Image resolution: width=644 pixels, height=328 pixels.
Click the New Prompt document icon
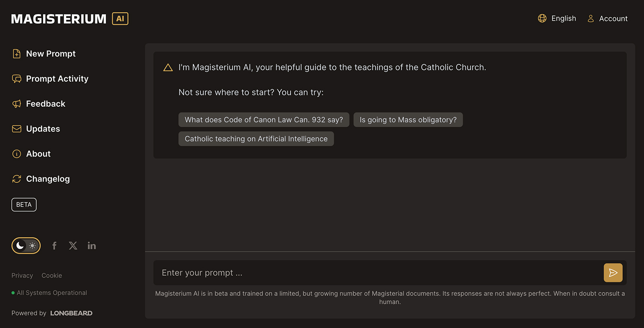17,54
